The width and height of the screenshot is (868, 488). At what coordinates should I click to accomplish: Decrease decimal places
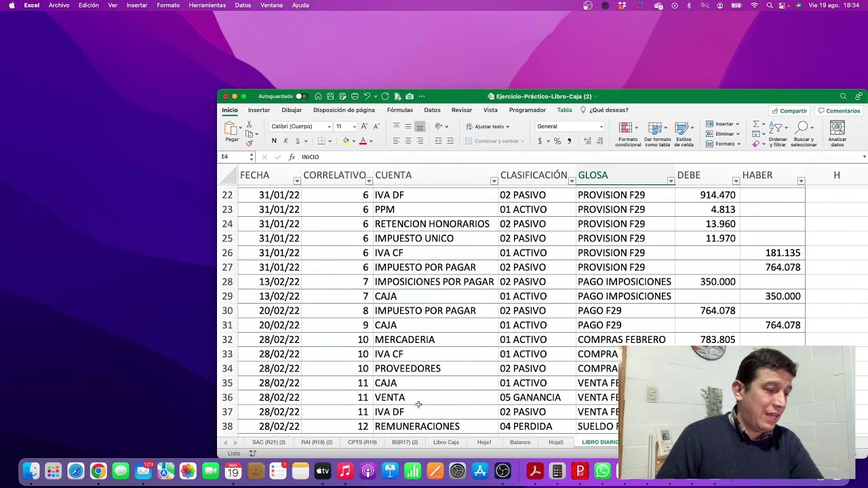[x=600, y=141]
